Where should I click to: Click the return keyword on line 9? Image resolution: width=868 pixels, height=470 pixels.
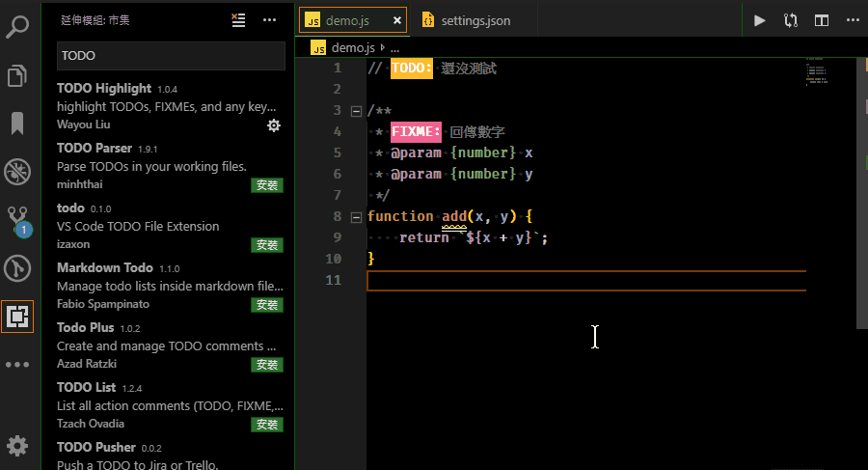pos(424,237)
